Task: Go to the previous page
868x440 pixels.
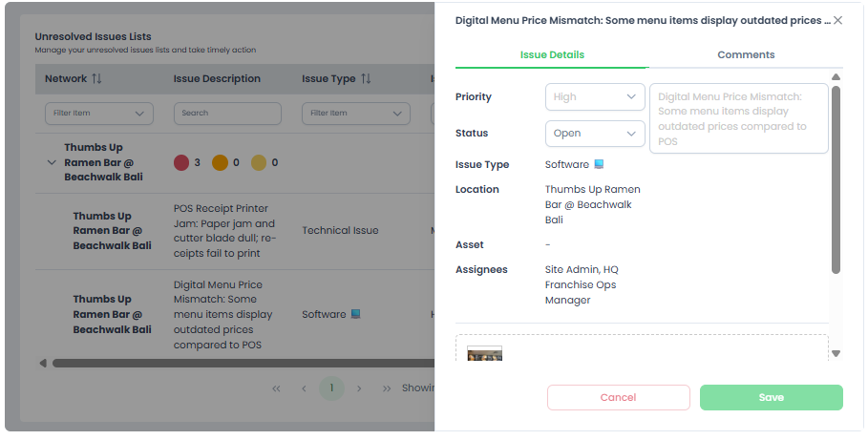Action: [304, 388]
